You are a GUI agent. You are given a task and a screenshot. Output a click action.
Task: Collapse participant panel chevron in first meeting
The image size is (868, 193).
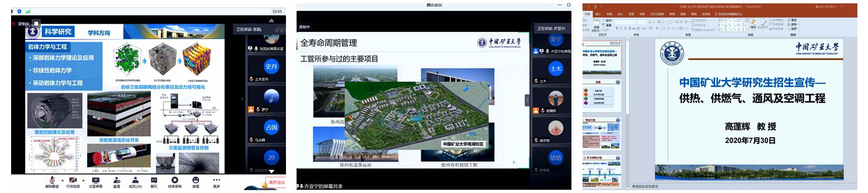click(242, 99)
